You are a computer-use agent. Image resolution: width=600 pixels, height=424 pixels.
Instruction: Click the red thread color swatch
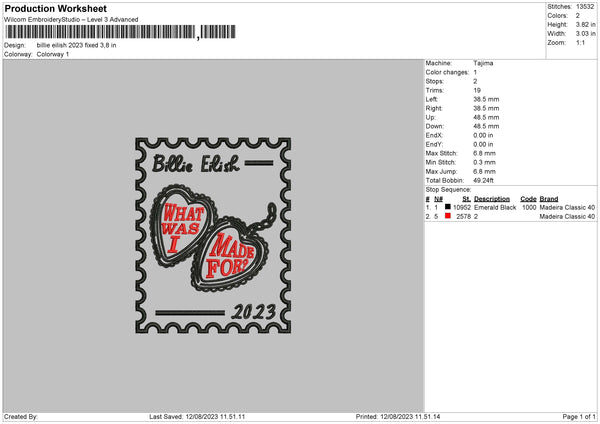pyautogui.click(x=448, y=216)
